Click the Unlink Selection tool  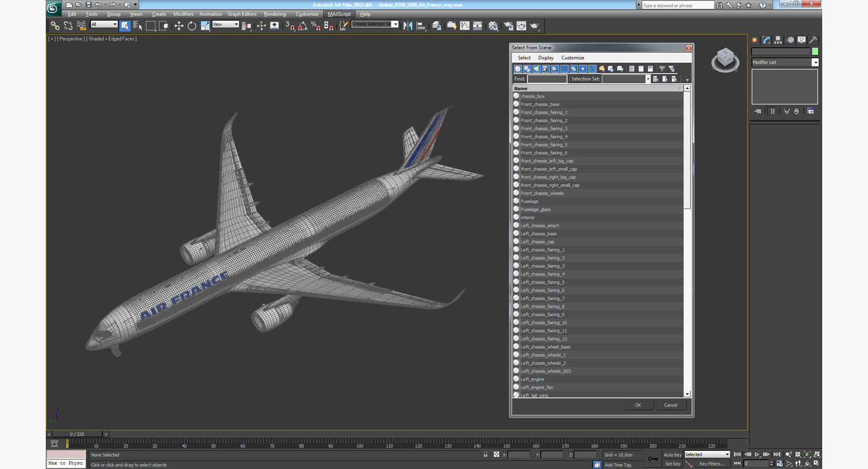click(68, 25)
